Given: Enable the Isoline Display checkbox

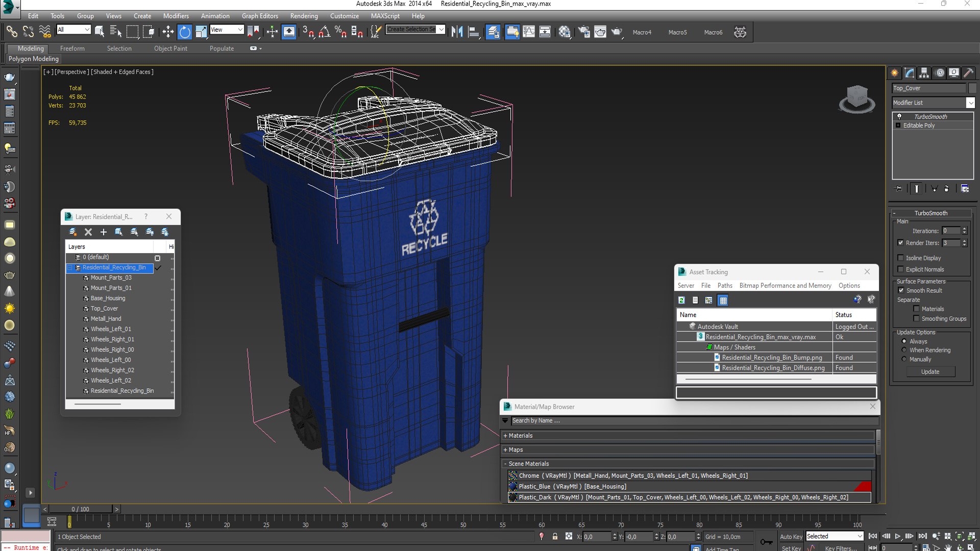Looking at the screenshot, I should click(x=900, y=258).
